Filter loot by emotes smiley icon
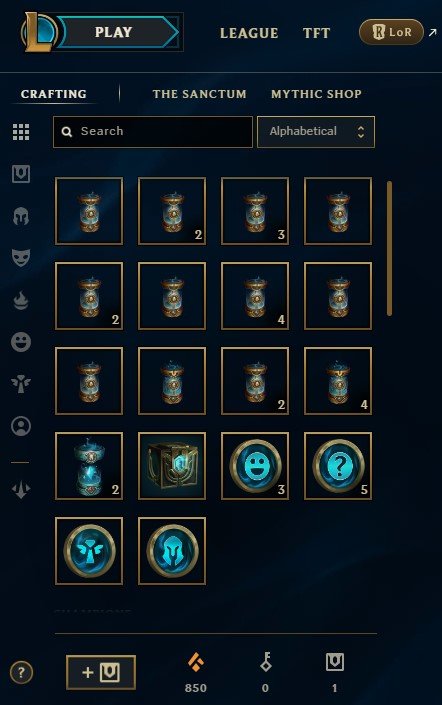 [x=21, y=342]
